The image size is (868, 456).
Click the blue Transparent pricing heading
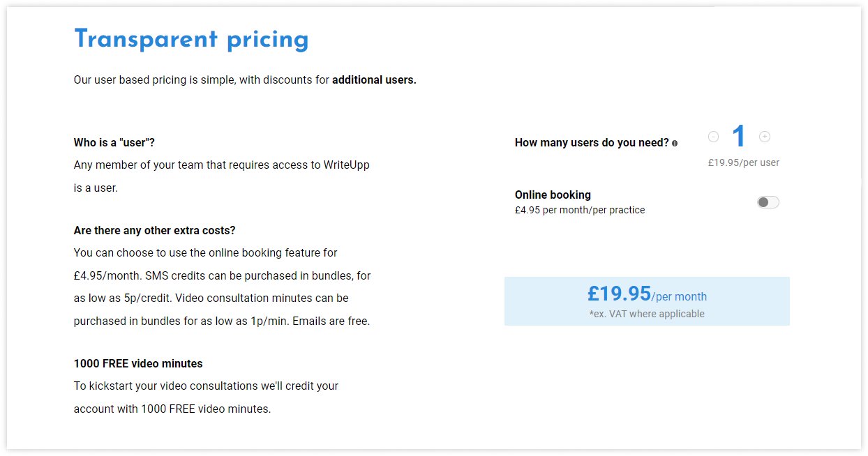tap(192, 39)
